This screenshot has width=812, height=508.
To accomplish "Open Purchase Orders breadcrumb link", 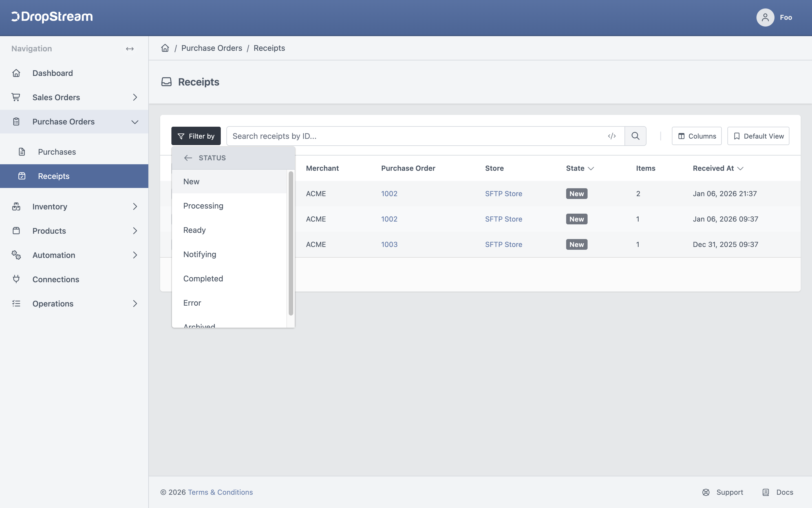I will click(212, 48).
